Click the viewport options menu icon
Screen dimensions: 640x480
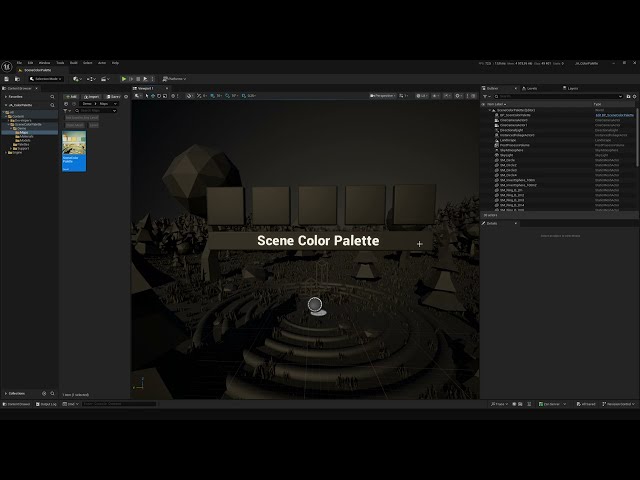coord(138,96)
